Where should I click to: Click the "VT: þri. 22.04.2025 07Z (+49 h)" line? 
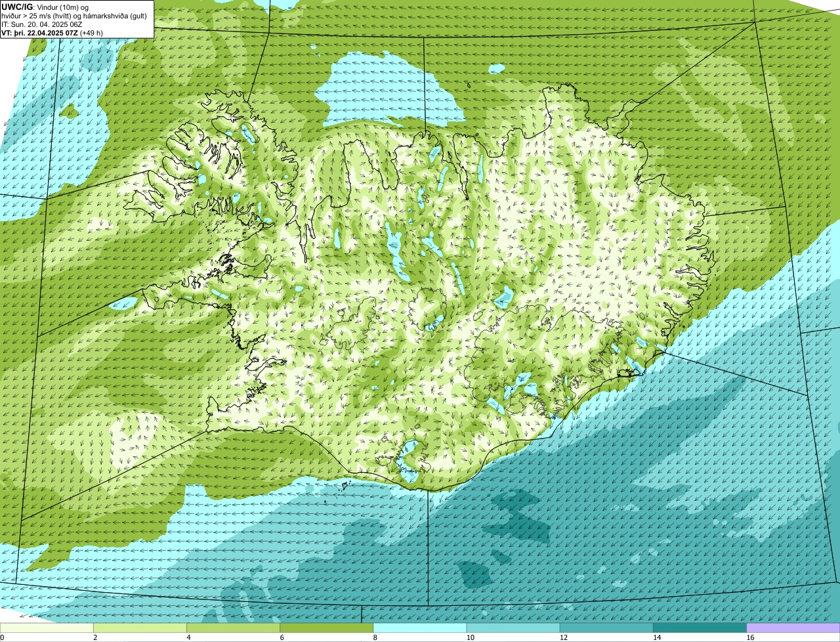point(52,32)
